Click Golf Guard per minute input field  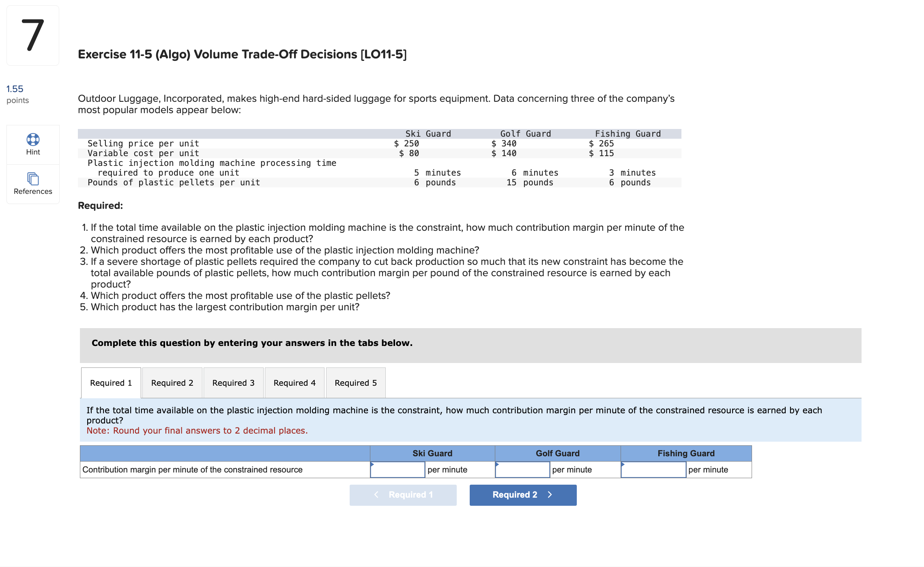pyautogui.click(x=522, y=470)
